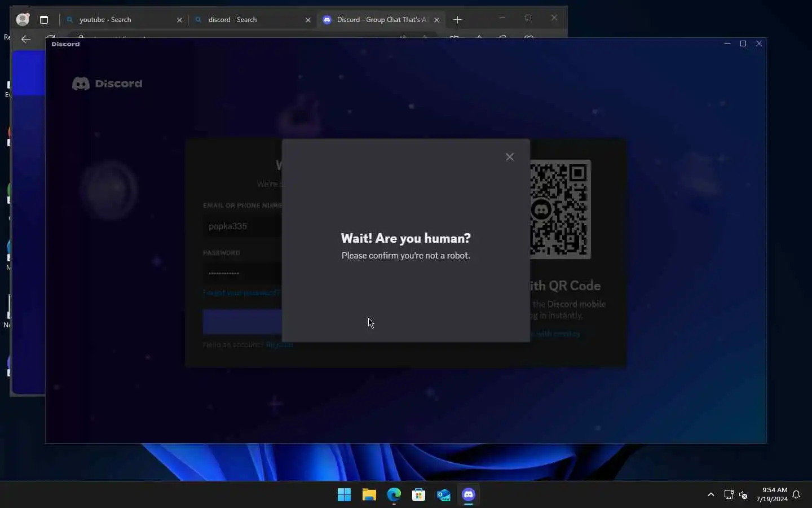This screenshot has height=508, width=812.
Task: Open Microsoft Store from the taskbar
Action: tap(419, 495)
